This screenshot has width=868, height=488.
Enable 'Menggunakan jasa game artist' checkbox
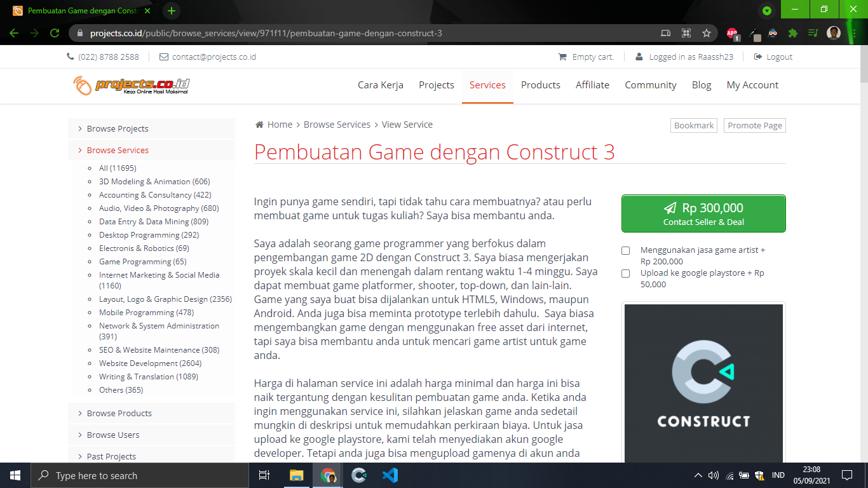click(x=626, y=251)
